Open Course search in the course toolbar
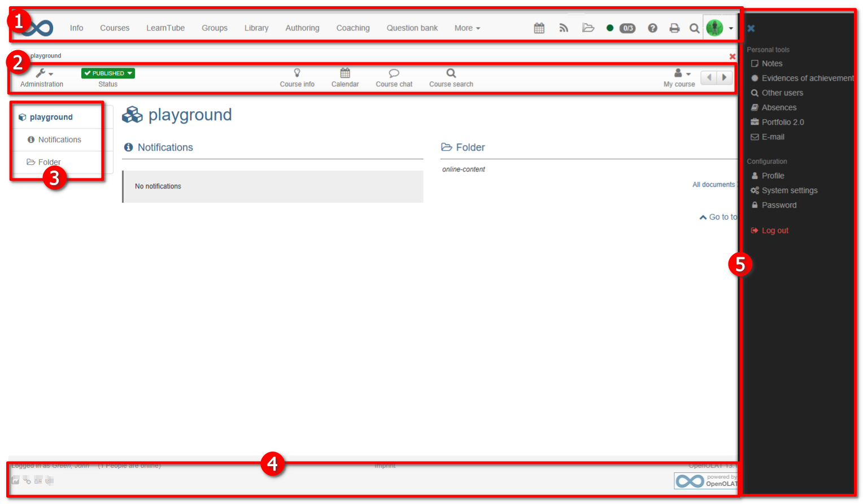The width and height of the screenshot is (863, 504). [451, 77]
